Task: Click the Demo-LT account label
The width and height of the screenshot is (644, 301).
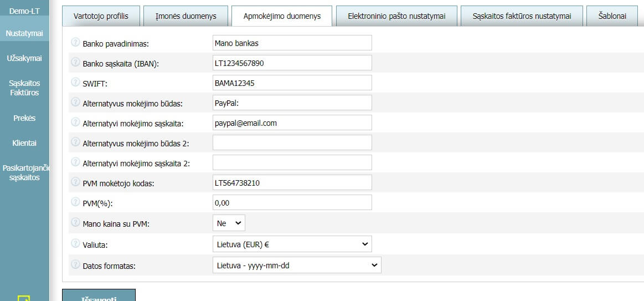Action: point(24,11)
